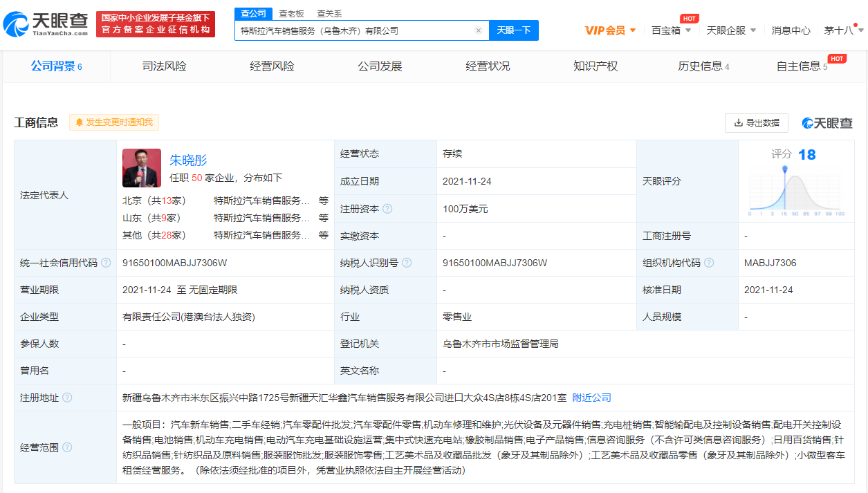Go to the 公司发展 tab
The height and width of the screenshot is (493, 868).
[x=380, y=66]
